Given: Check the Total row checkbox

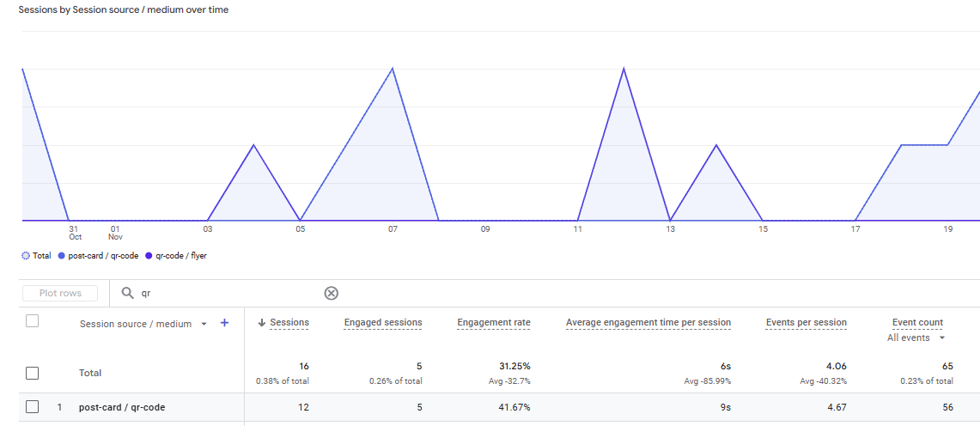Looking at the screenshot, I should 33,373.
